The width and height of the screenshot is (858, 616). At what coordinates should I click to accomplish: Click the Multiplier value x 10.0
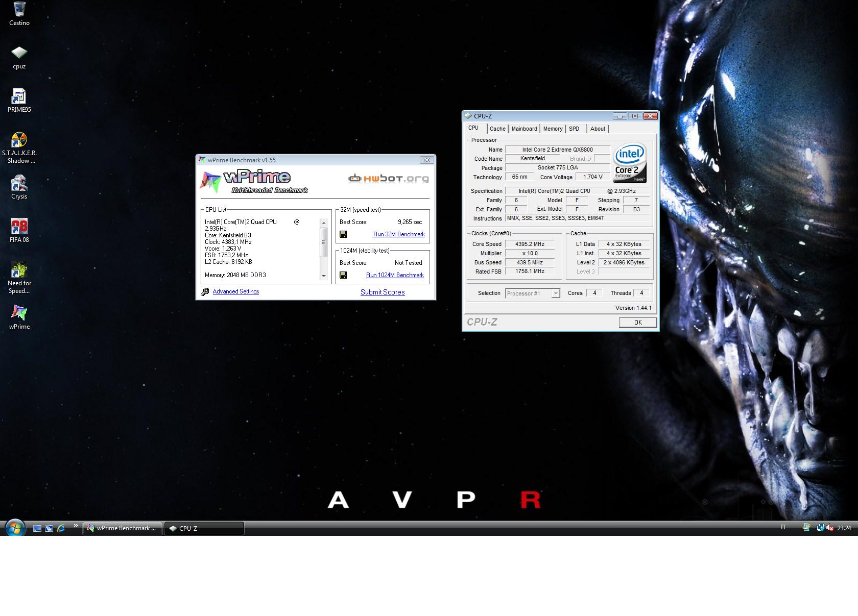point(530,253)
